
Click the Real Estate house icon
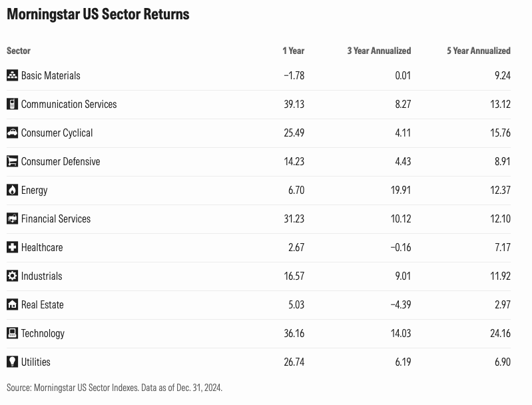[12, 304]
